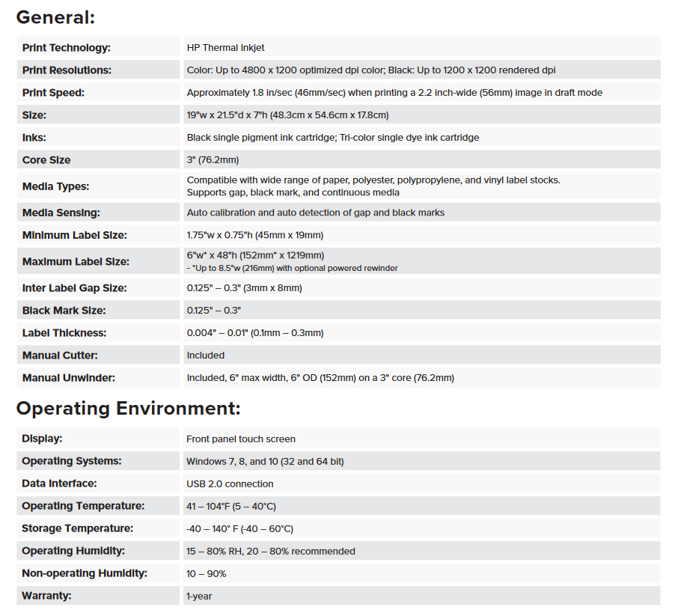Select the Core Size label
The height and width of the screenshot is (616, 675).
[46, 159]
